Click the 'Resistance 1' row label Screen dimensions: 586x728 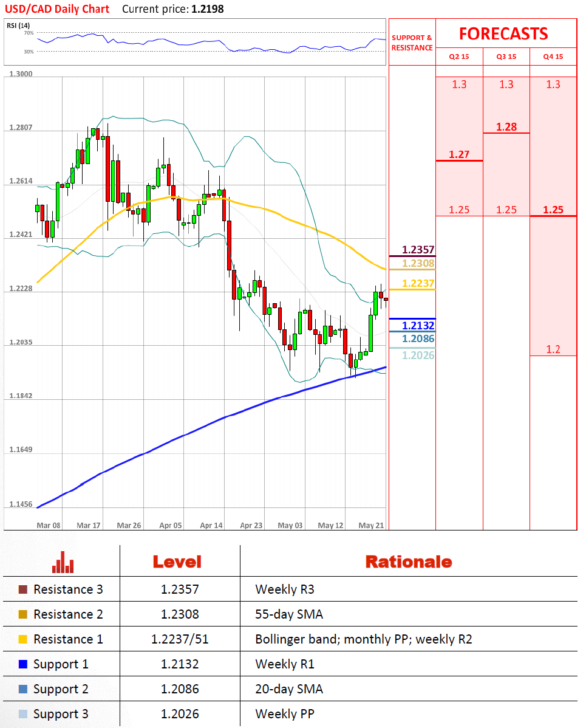pyautogui.click(x=68, y=639)
